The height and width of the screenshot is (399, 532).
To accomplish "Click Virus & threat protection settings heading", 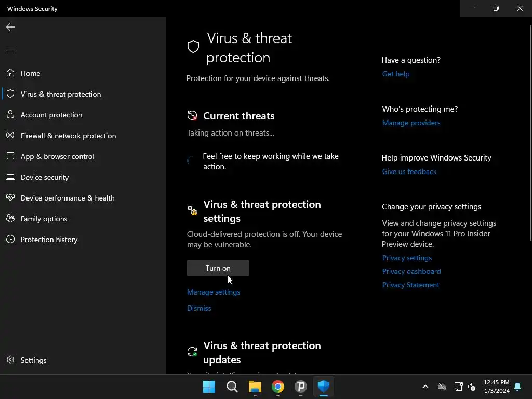I will [x=262, y=211].
